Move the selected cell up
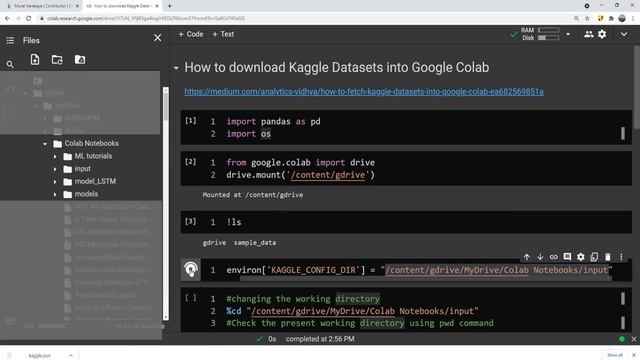This screenshot has height=360, width=640. pos(527,257)
